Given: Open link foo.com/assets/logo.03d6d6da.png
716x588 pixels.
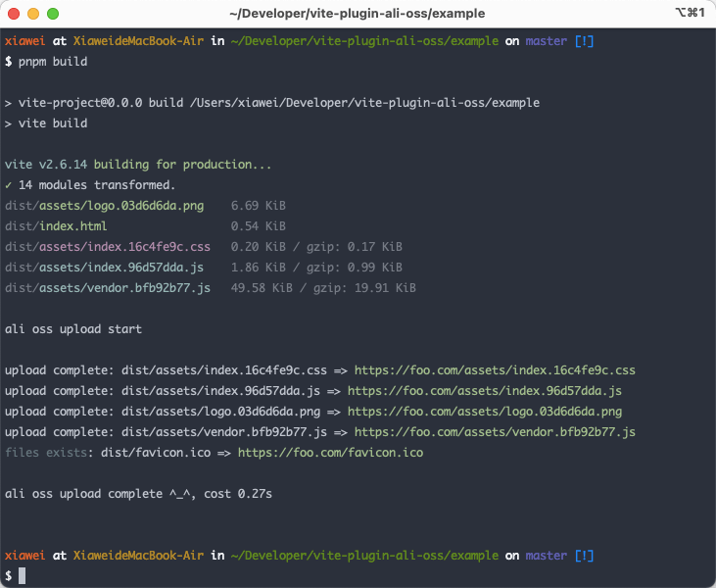Looking at the screenshot, I should pos(485,412).
